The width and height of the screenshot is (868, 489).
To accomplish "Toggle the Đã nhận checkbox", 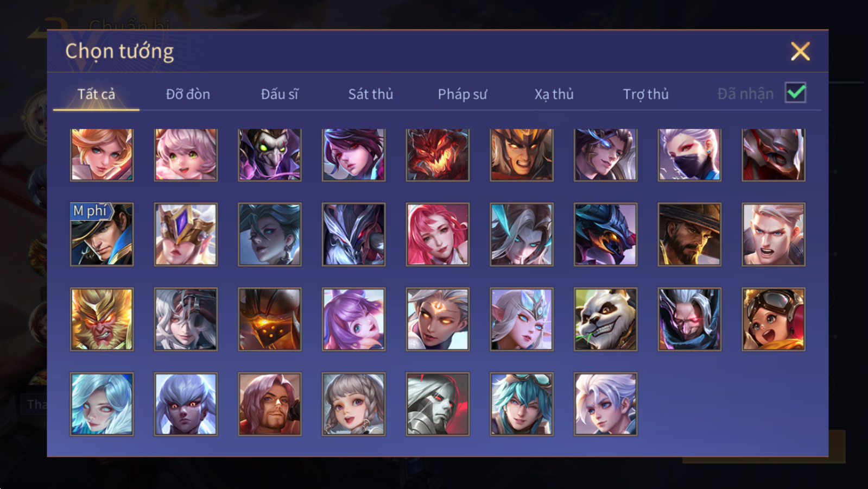I will (x=795, y=93).
